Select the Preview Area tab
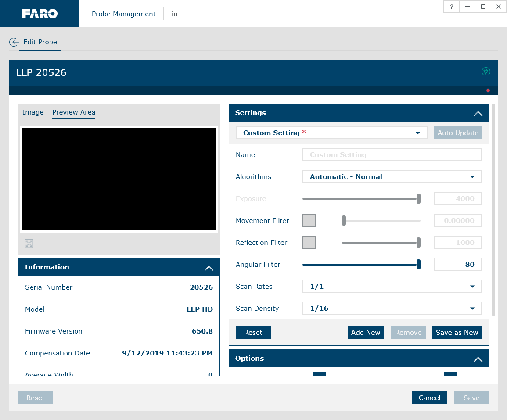 point(74,112)
